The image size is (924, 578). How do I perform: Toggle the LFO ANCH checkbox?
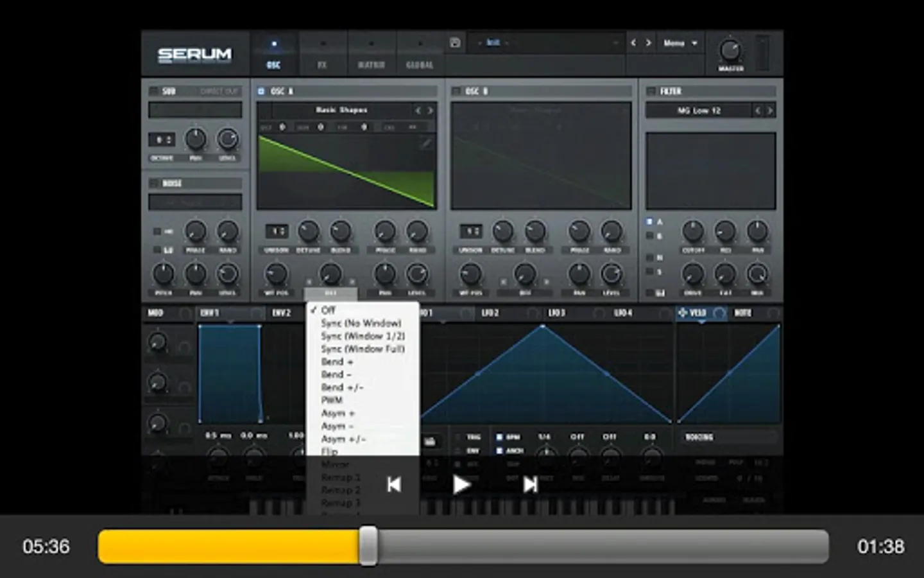click(499, 451)
